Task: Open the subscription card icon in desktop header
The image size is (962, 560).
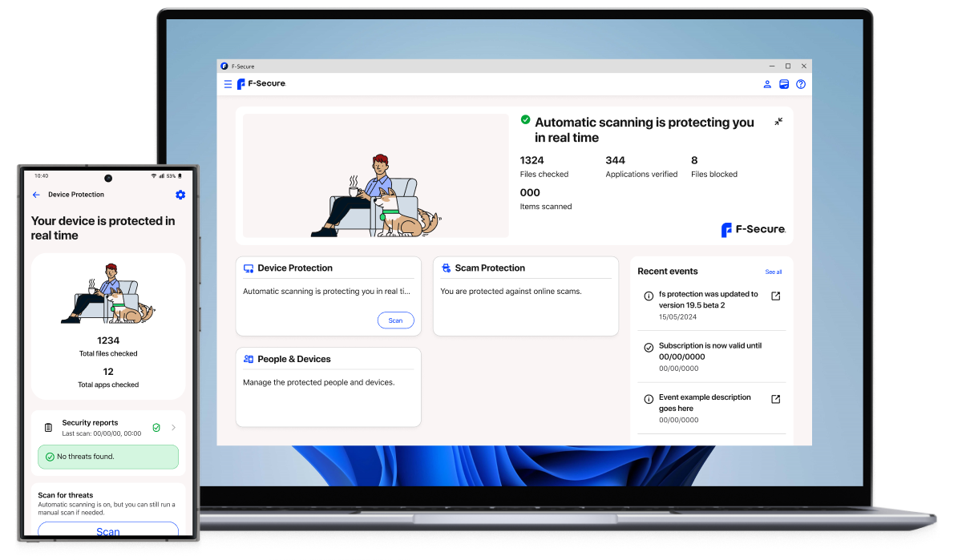Action: click(x=784, y=84)
